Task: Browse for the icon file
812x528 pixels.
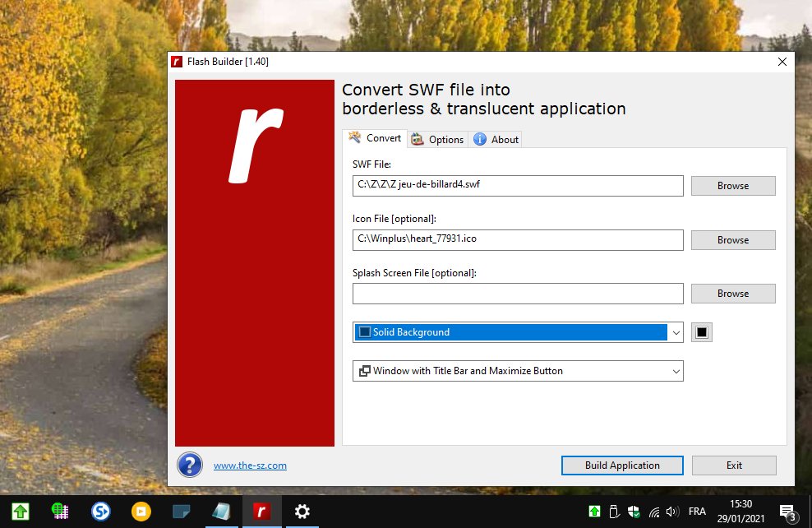Action: click(x=733, y=240)
